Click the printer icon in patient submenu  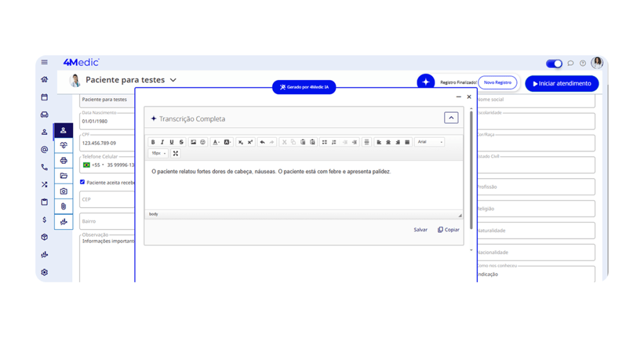64,161
